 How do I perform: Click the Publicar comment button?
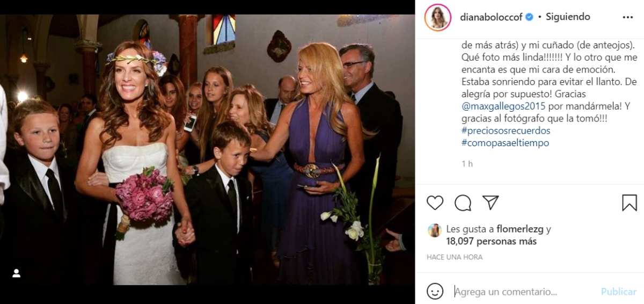click(x=618, y=292)
